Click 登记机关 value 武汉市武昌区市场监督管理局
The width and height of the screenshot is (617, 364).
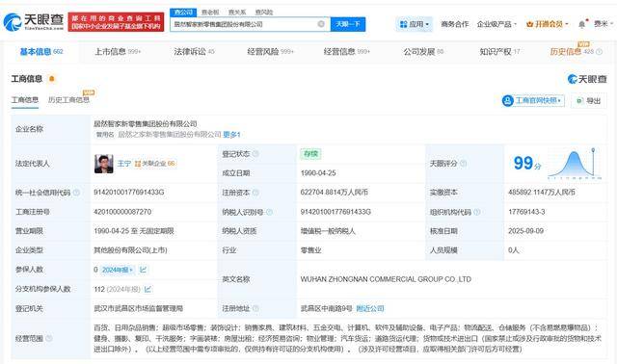point(138,308)
